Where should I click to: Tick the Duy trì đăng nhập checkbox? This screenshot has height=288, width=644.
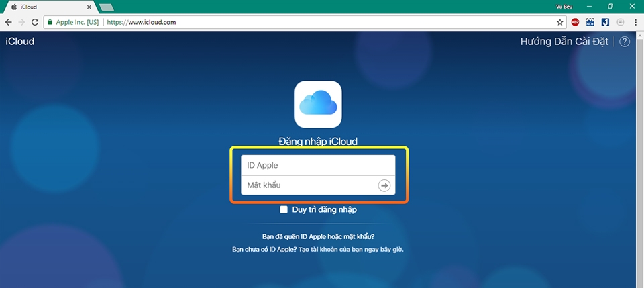(284, 210)
